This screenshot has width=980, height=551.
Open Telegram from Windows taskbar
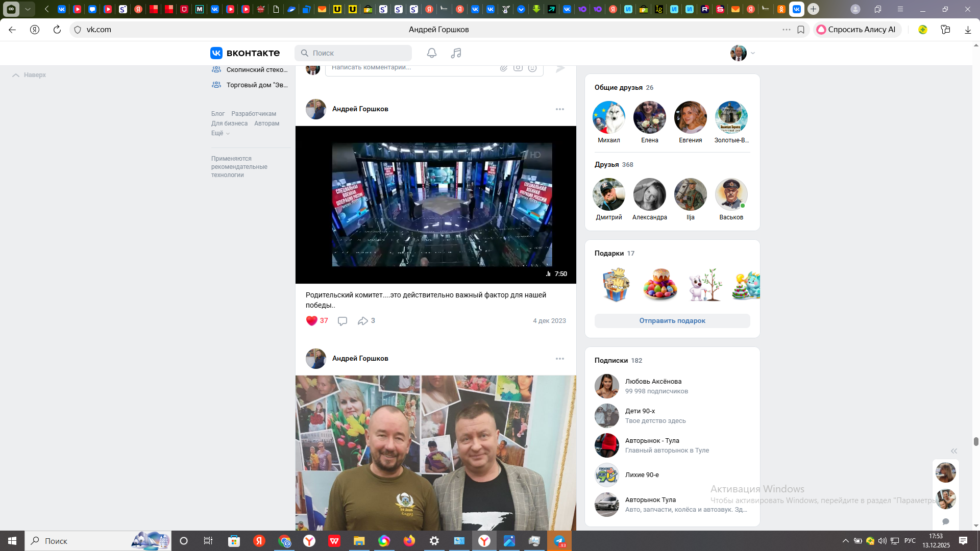tap(559, 541)
